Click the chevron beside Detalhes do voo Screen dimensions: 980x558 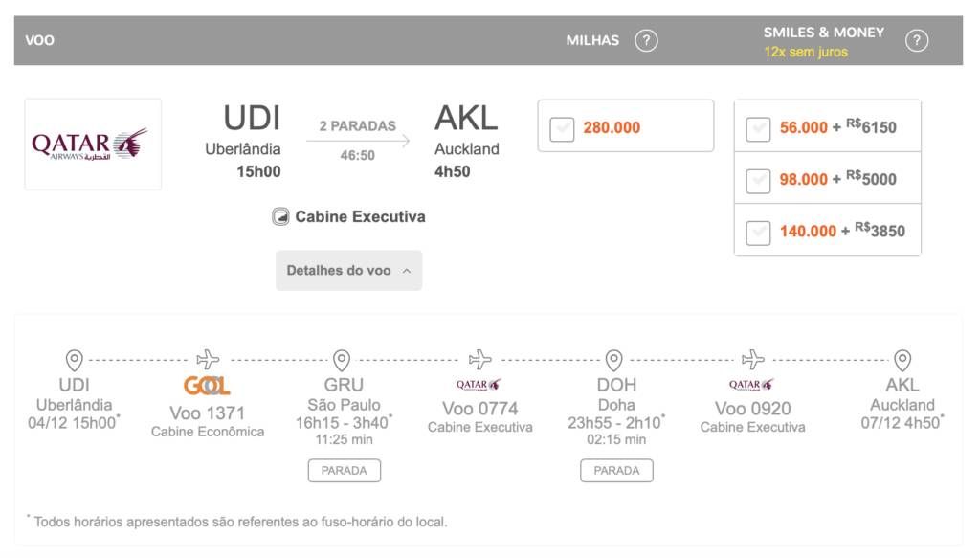[x=407, y=271]
